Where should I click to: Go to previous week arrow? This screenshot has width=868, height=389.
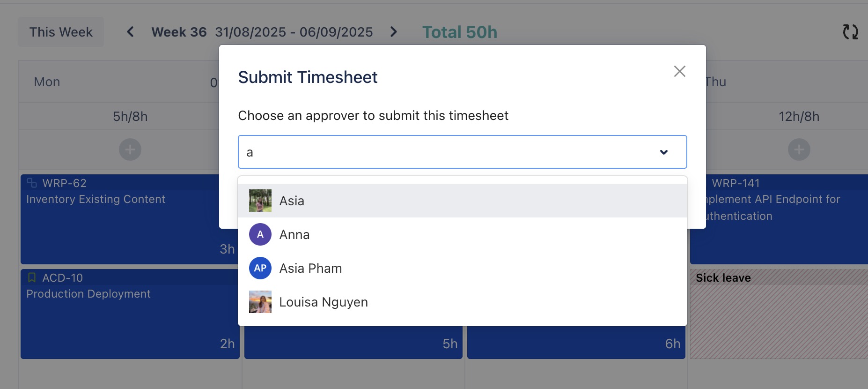point(130,32)
